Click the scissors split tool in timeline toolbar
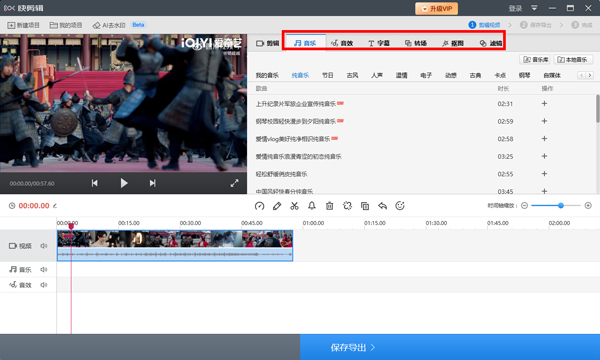 coord(294,206)
